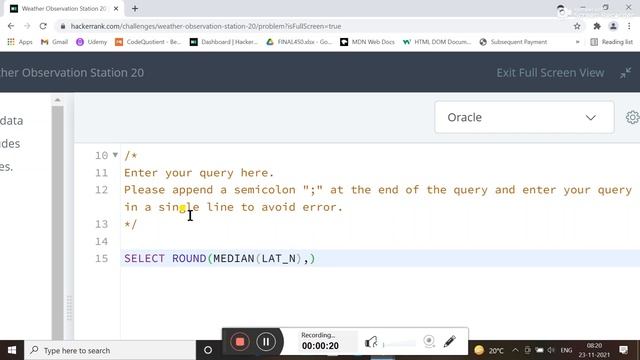Open a new browser tab
The image size is (640, 360).
135,8
